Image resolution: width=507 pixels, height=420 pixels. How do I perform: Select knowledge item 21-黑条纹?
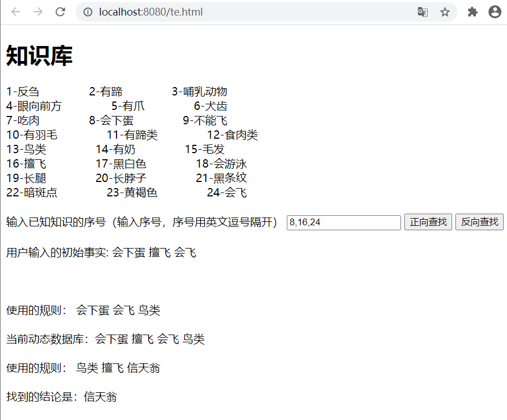tap(221, 178)
